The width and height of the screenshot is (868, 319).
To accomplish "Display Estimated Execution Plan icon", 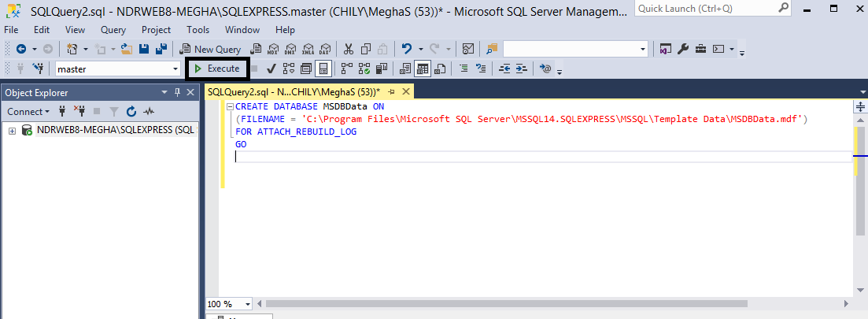I will (x=288, y=69).
